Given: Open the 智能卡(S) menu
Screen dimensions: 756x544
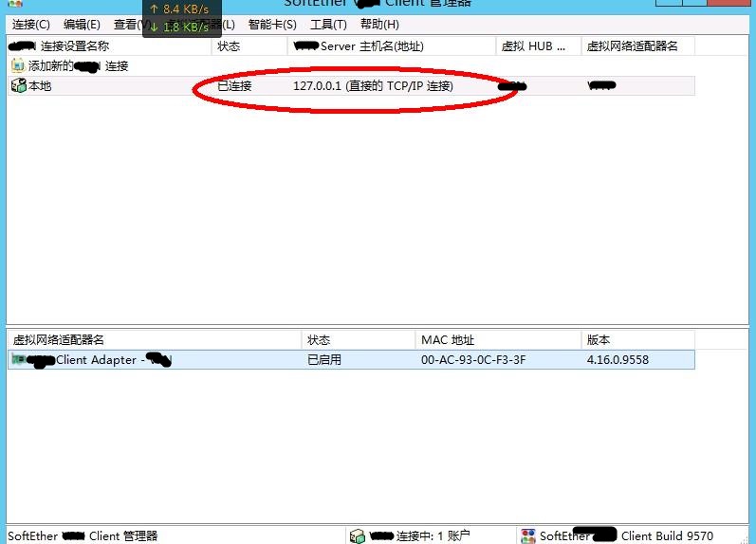Looking at the screenshot, I should point(272,25).
